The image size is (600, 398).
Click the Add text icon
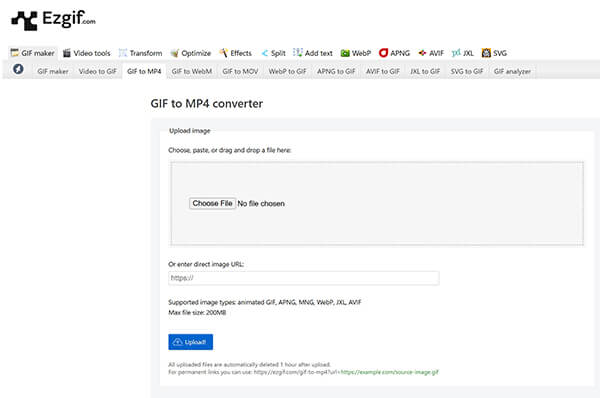pyautogui.click(x=298, y=52)
